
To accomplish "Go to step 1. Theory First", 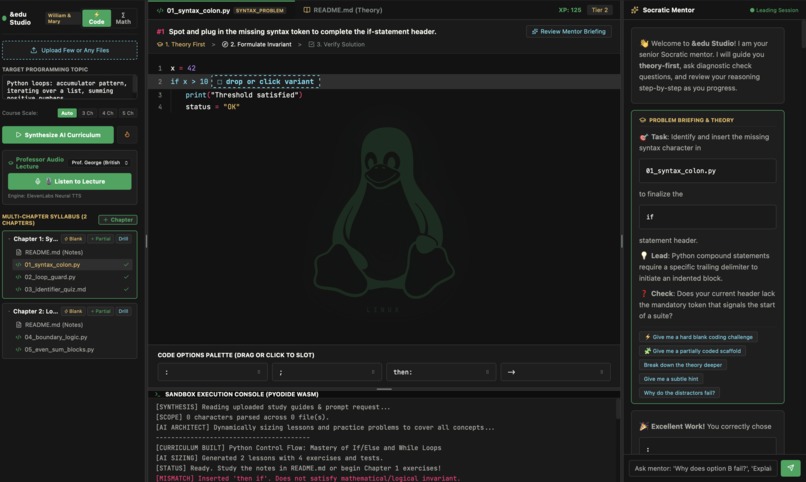I will click(x=181, y=45).
